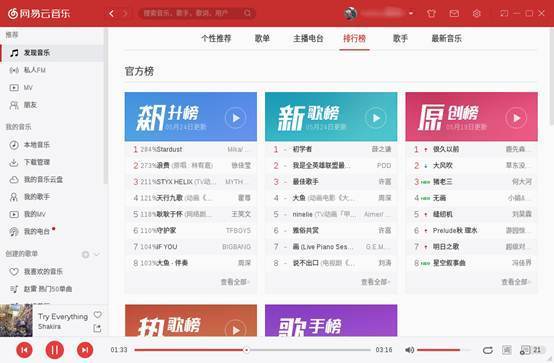Collapse the 创建的歌单 section chevron
The height and width of the screenshot is (363, 554).
coord(97,254)
